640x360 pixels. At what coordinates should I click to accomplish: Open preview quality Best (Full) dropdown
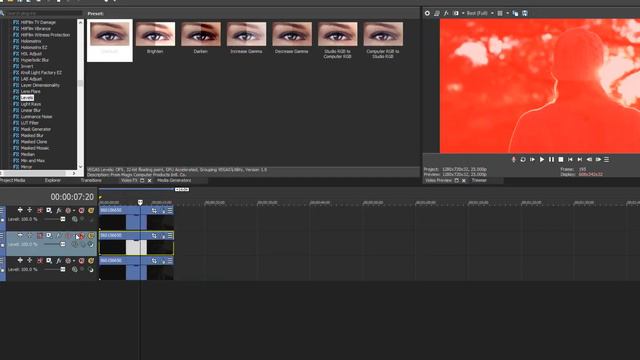[480, 13]
